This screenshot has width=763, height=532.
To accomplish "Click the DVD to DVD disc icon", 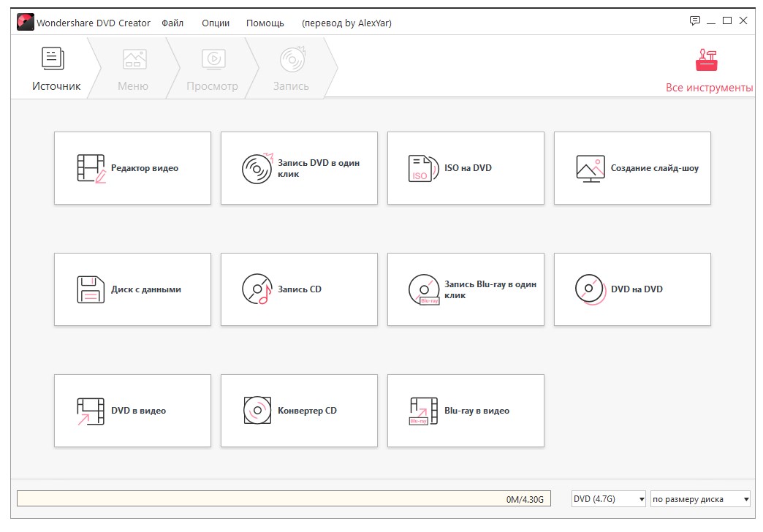I will click(591, 289).
